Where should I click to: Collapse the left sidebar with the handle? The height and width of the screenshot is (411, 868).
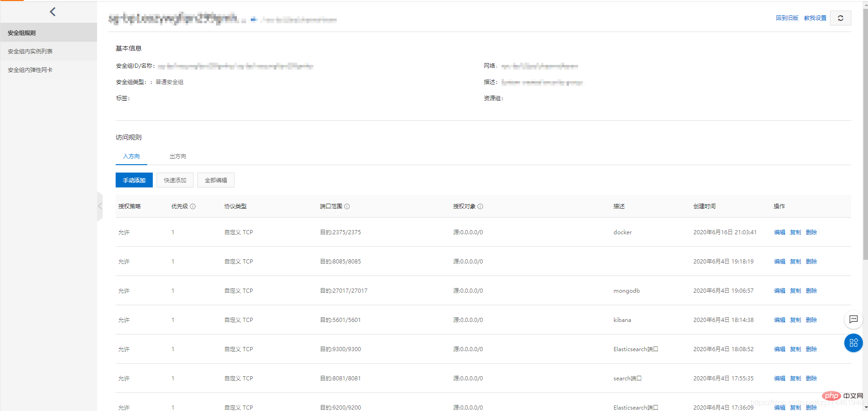pos(100,206)
